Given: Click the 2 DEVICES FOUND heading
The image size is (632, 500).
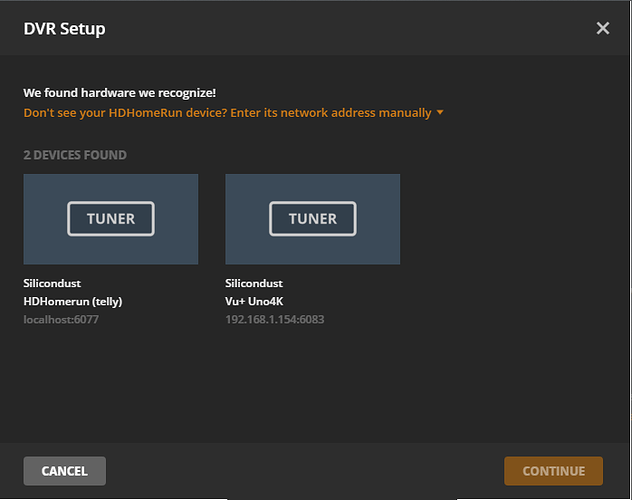Looking at the screenshot, I should tap(75, 155).
